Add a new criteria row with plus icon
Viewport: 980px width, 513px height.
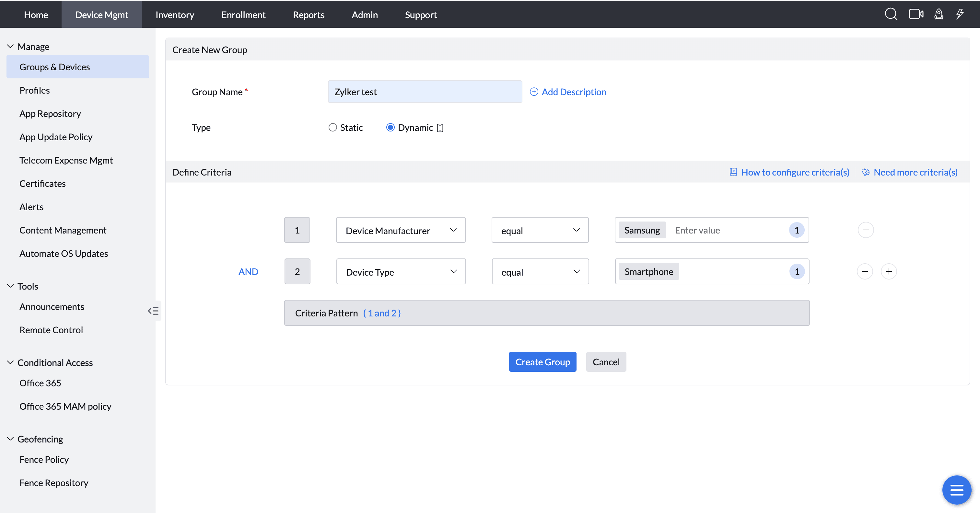pyautogui.click(x=889, y=271)
